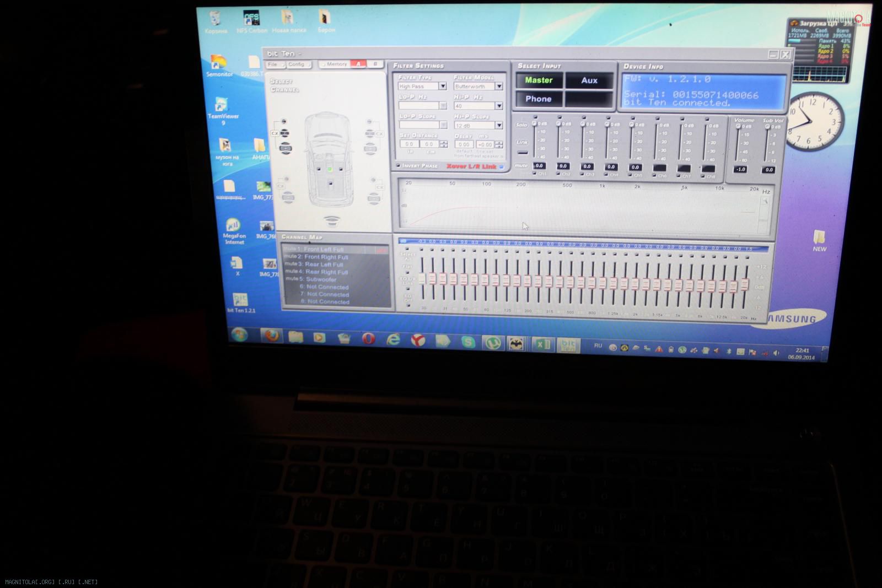Click the Delay ms stepper arrows

[x=499, y=145]
